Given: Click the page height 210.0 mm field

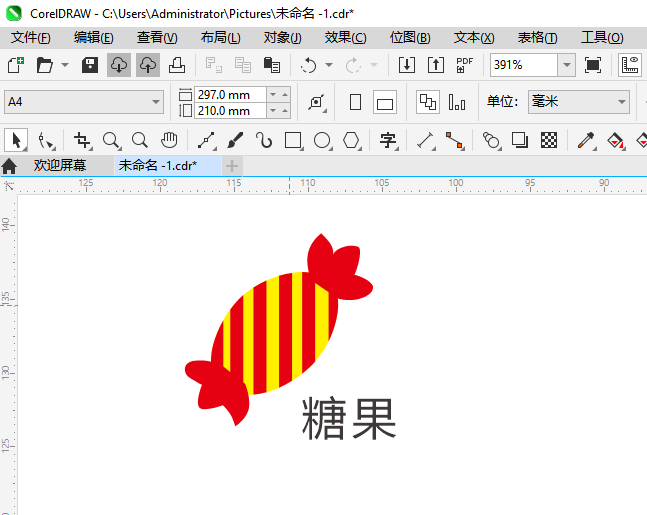Looking at the screenshot, I should (x=230, y=111).
